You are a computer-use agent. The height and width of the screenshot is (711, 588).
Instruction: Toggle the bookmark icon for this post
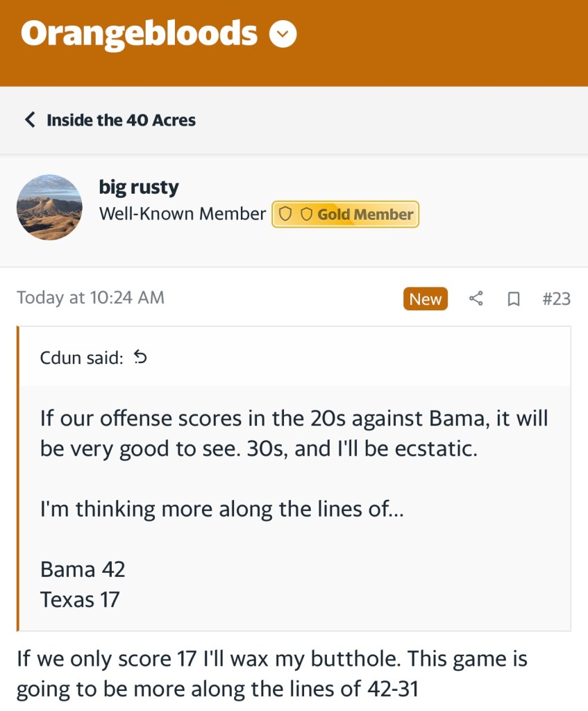coord(514,299)
